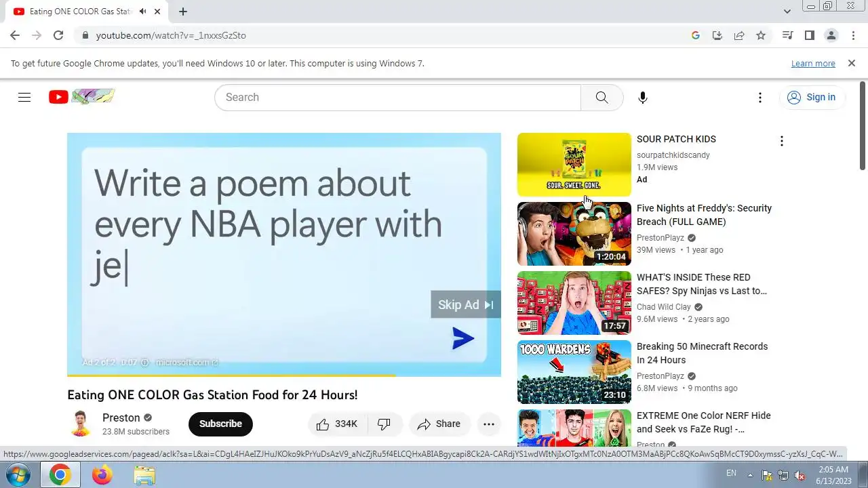Open PrestonPlayz channel under Five Nights video
The width and height of the screenshot is (868, 488).
[x=660, y=238]
